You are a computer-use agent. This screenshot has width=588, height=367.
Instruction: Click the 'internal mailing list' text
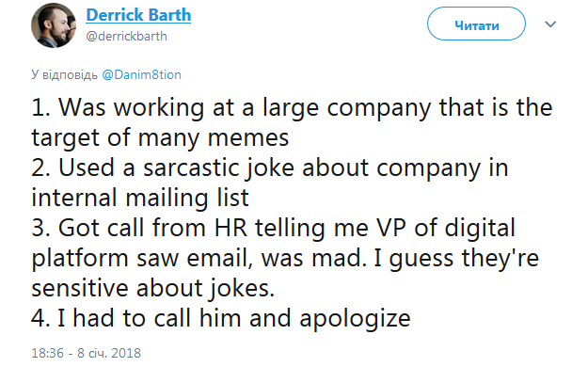[x=140, y=198]
